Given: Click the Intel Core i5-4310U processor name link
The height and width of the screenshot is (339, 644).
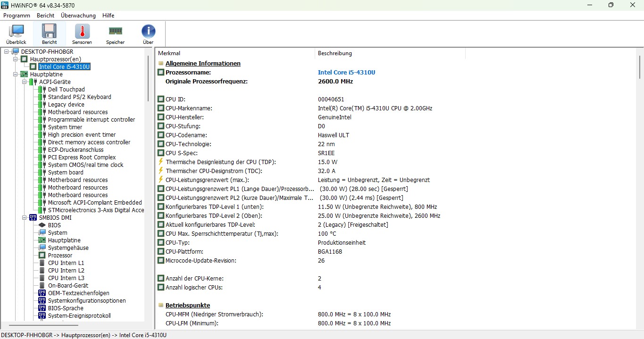Looking at the screenshot, I should (x=346, y=73).
